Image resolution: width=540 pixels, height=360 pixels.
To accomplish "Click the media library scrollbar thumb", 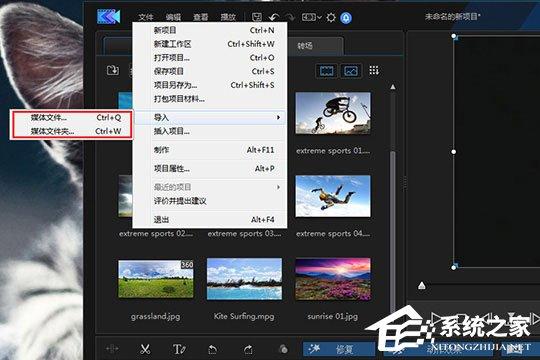I will pyautogui.click(x=393, y=232).
